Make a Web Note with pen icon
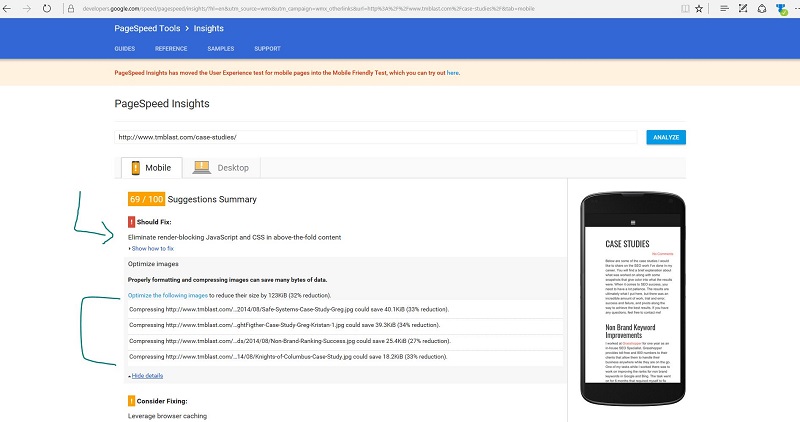800x422 pixels. click(743, 9)
